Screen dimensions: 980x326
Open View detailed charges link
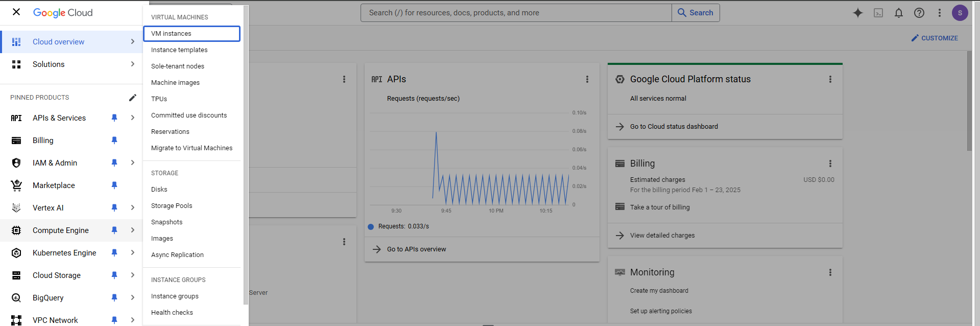point(662,236)
